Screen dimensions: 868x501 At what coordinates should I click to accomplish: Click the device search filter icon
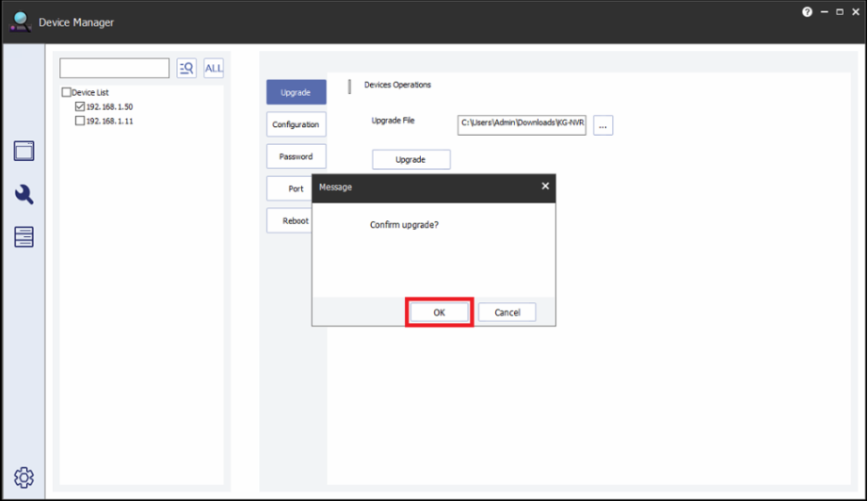click(186, 68)
